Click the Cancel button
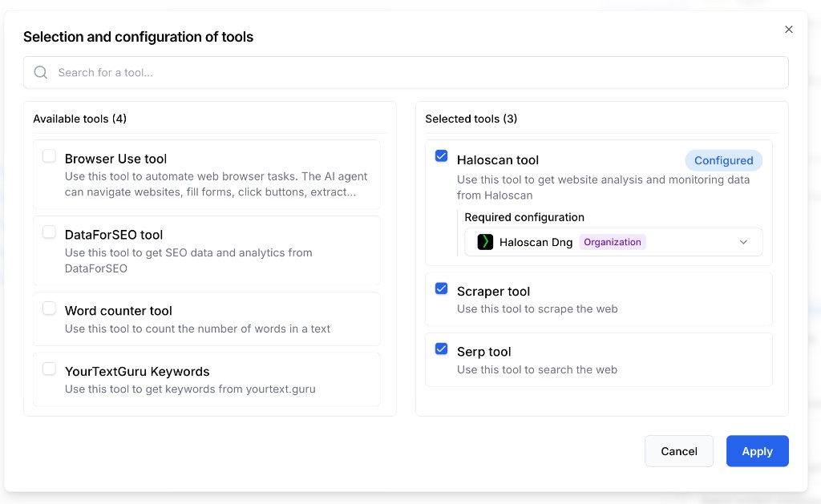821x504 pixels. (678, 451)
